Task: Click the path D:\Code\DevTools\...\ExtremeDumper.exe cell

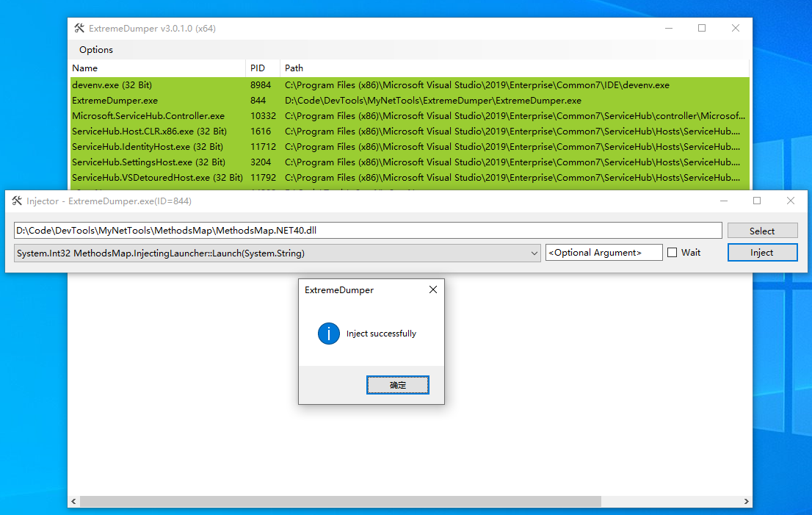Action: [x=433, y=101]
